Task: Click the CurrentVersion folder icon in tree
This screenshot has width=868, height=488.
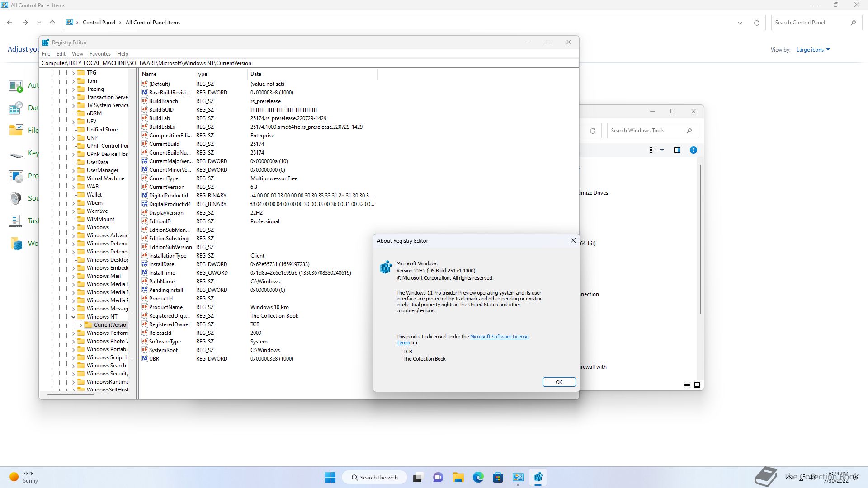Action: pos(88,324)
